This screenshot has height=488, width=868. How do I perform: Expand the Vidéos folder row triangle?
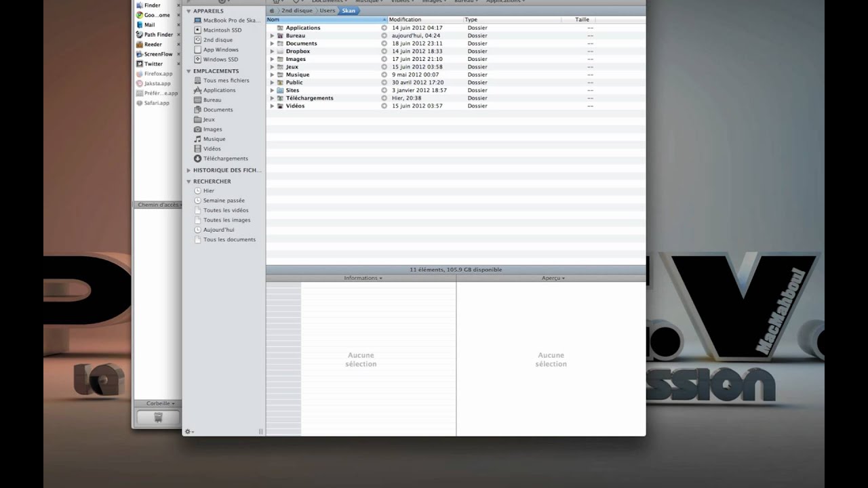pyautogui.click(x=272, y=106)
